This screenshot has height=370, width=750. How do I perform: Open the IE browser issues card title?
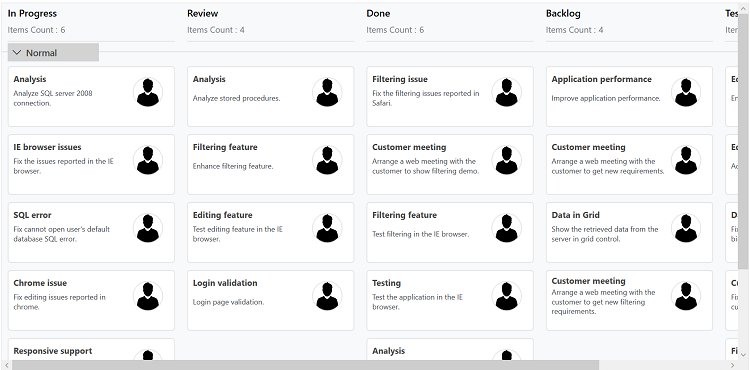pyautogui.click(x=47, y=147)
